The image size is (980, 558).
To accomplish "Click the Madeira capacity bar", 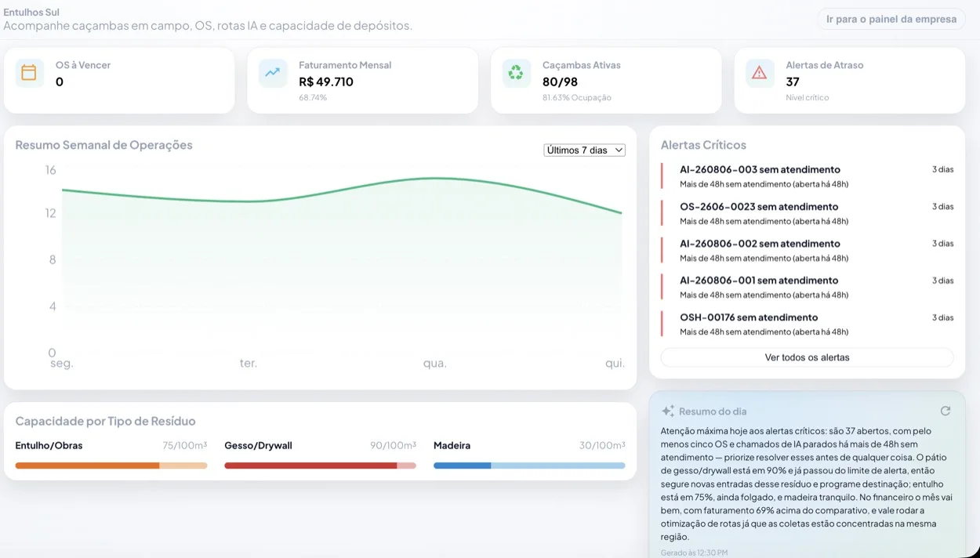I will 529,466.
